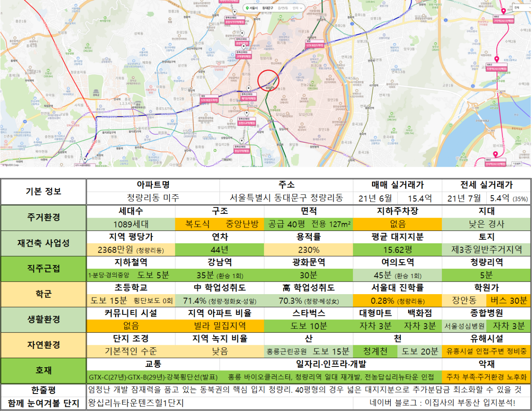Click the 재건축 사업성 row header
532x411 pixels.
click(x=43, y=243)
